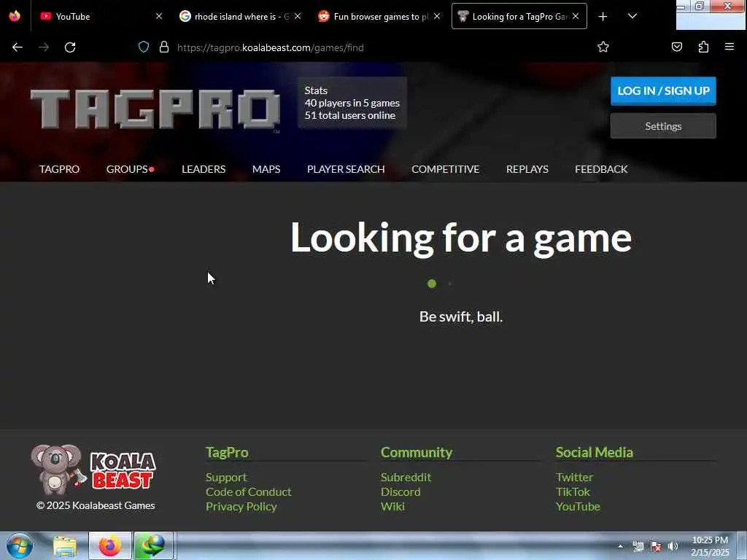Screen dimensions: 747x560
Task: Go back using the browser back arrow
Action: [18, 47]
